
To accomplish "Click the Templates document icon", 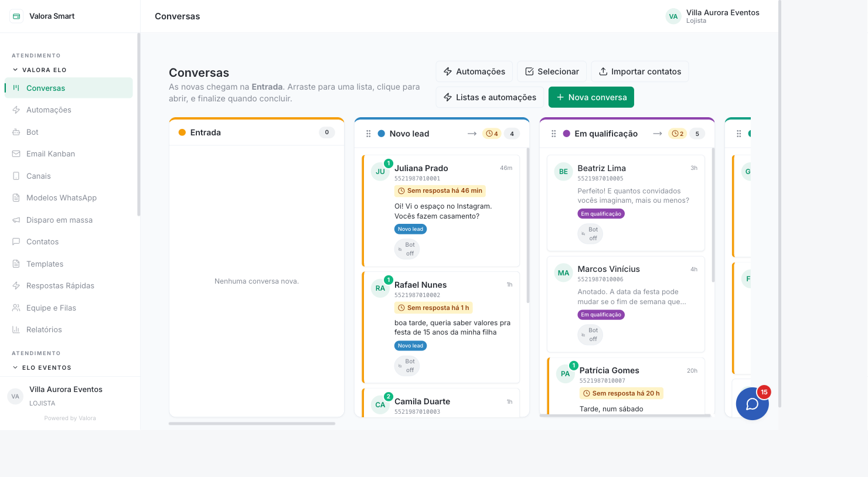I will pyautogui.click(x=16, y=264).
